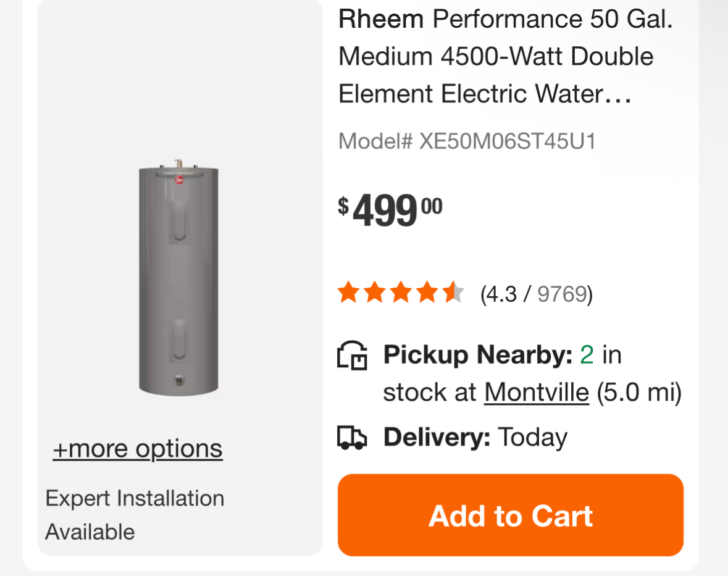The height and width of the screenshot is (576, 728).
Task: Click the delivery truck icon
Action: tap(352, 438)
